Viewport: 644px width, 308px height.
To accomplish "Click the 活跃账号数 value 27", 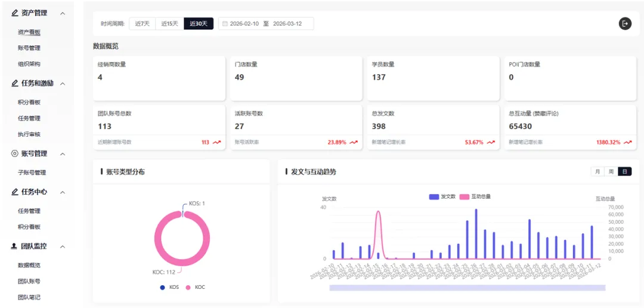I will [240, 126].
